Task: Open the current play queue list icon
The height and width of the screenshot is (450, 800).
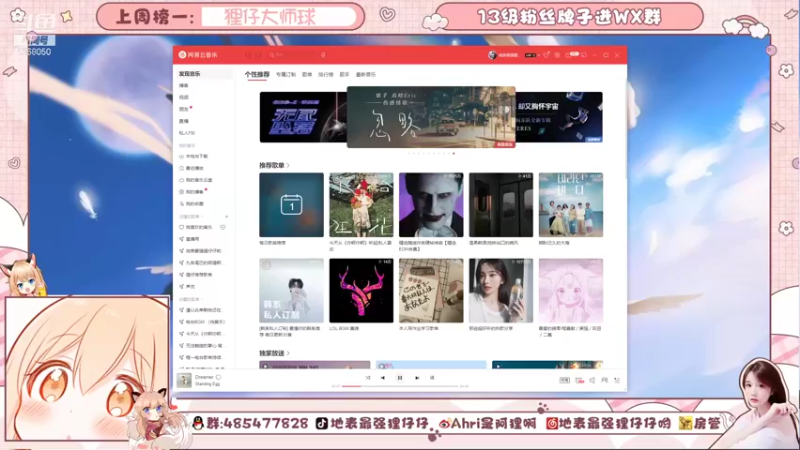Action: pos(617,380)
